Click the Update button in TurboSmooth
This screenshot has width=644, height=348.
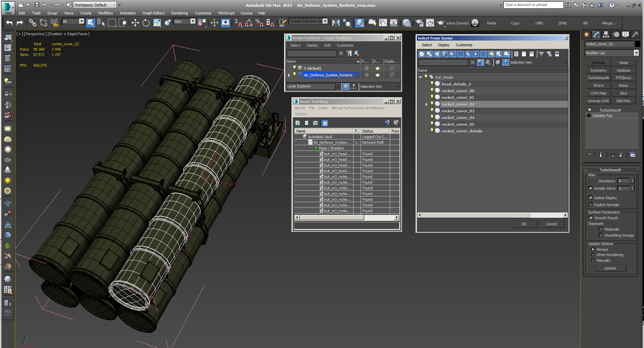610,268
